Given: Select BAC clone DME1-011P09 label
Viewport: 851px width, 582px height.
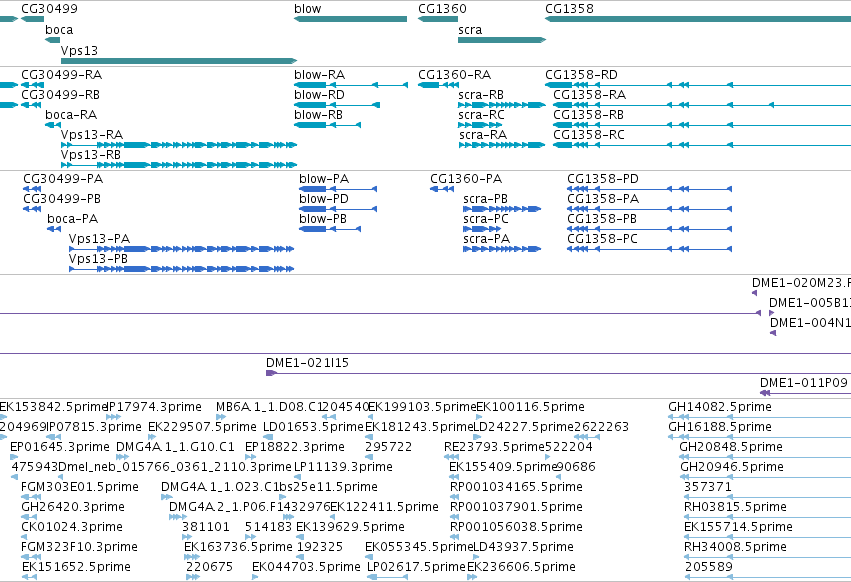Looking at the screenshot, I should pos(804,383).
